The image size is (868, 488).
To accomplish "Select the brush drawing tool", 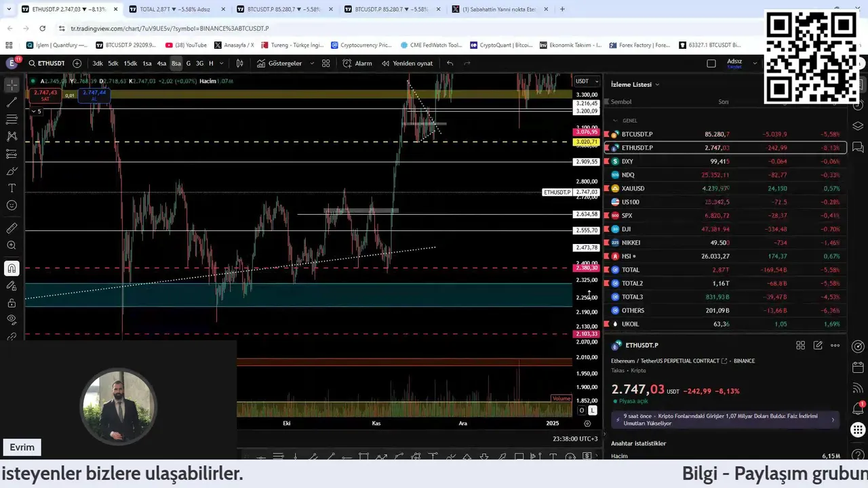I will tap(12, 171).
